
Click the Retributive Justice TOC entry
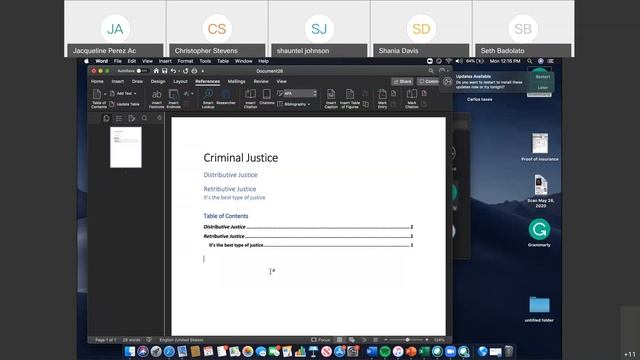(308, 236)
